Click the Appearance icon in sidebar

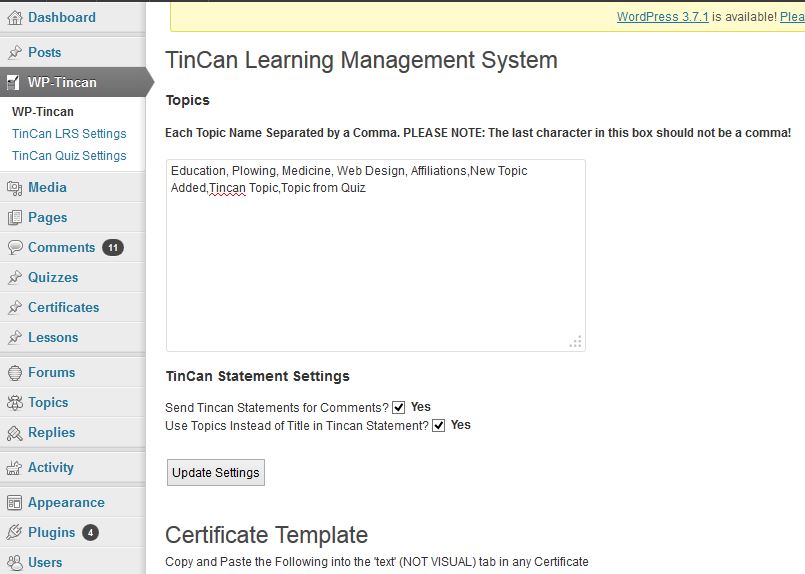click(15, 503)
